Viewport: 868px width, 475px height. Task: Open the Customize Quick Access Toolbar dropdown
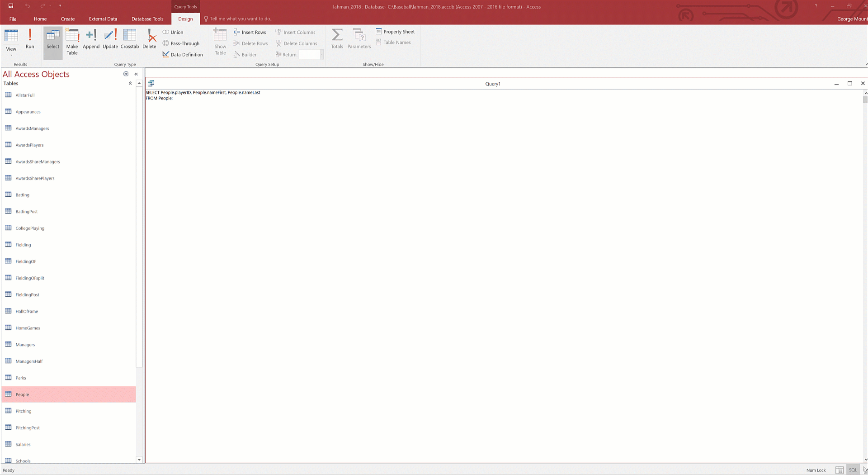[60, 6]
